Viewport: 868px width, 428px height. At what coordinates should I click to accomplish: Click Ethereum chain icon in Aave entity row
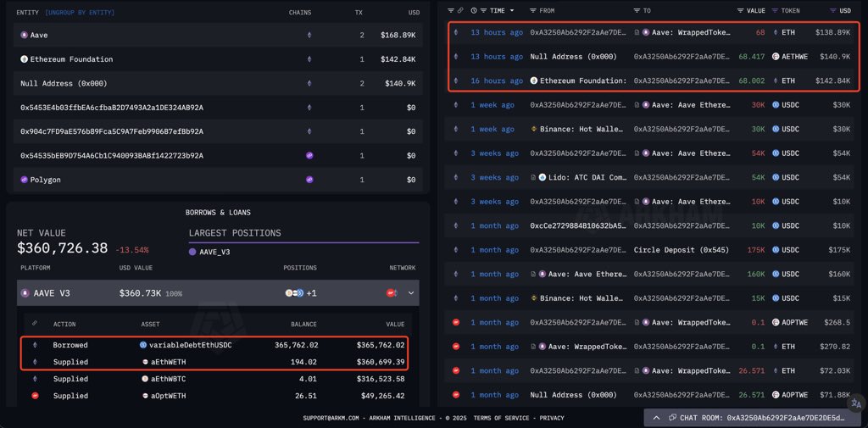tap(309, 35)
